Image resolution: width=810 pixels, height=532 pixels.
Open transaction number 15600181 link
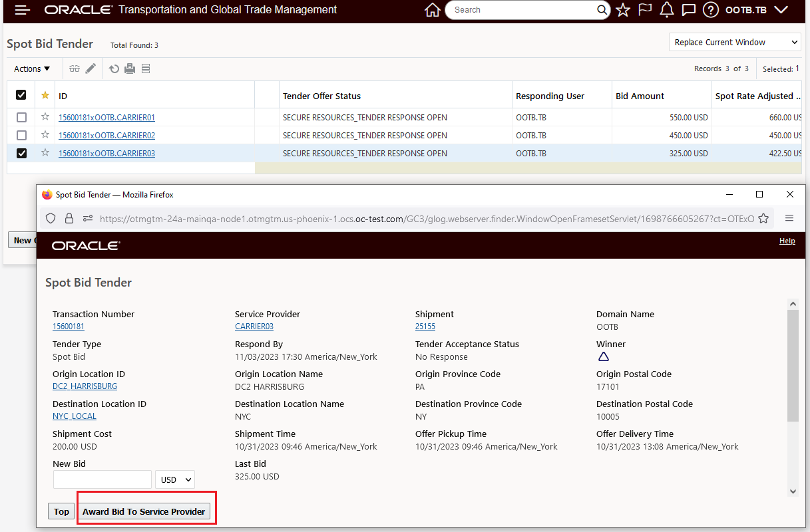pos(69,327)
